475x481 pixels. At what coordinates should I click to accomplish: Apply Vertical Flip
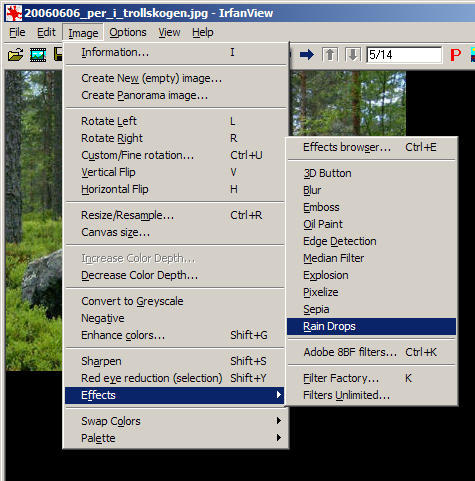click(x=176, y=172)
